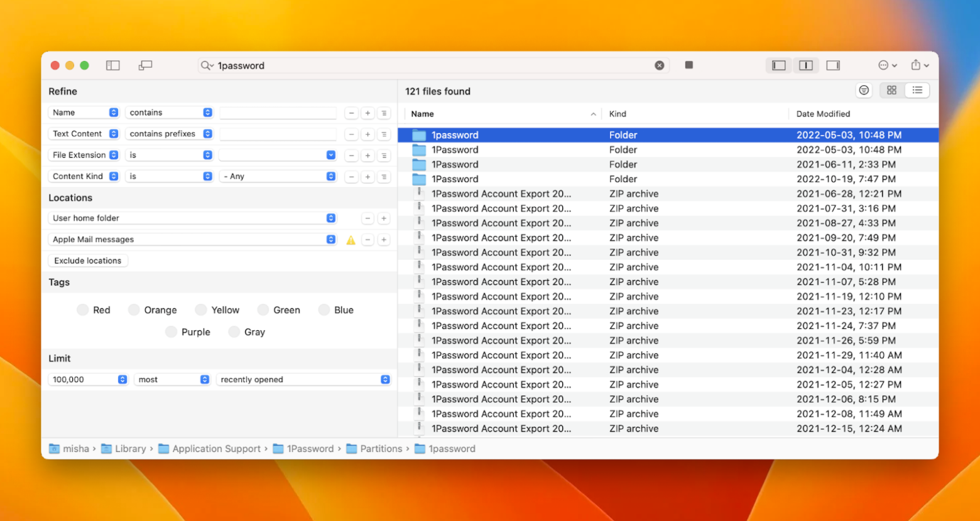The height and width of the screenshot is (521, 980).
Task: Click the warning icon beside Apple Mail messages
Action: 351,239
